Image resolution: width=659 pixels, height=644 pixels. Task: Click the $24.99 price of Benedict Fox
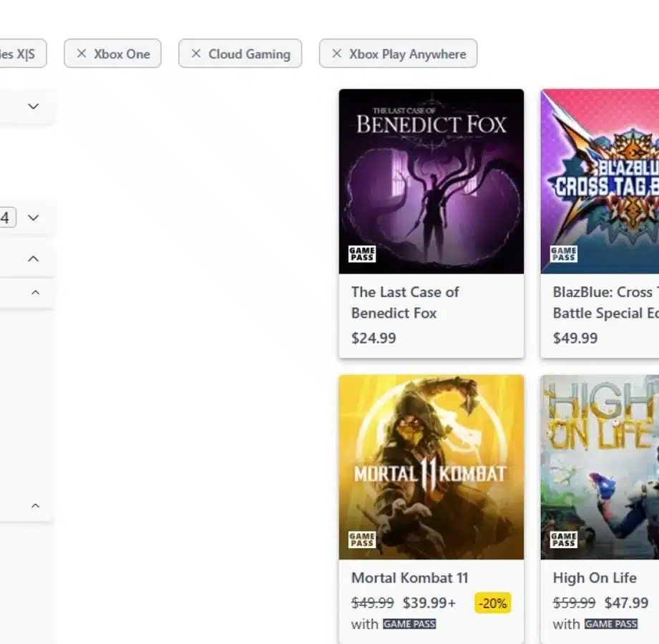[x=374, y=338]
